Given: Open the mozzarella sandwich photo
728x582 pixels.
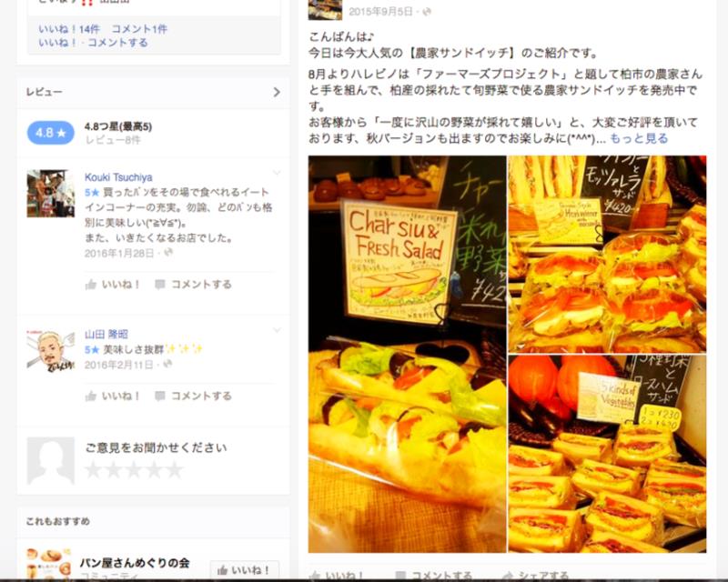Looking at the screenshot, I should (x=607, y=255).
